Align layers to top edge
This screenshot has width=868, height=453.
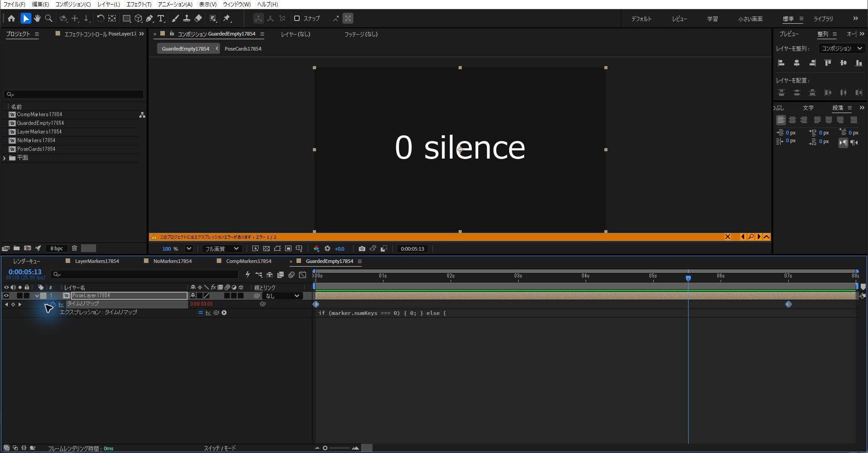point(828,63)
